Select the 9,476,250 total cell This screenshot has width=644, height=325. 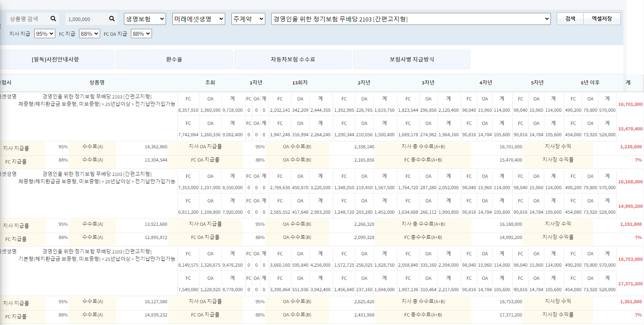(x=233, y=265)
